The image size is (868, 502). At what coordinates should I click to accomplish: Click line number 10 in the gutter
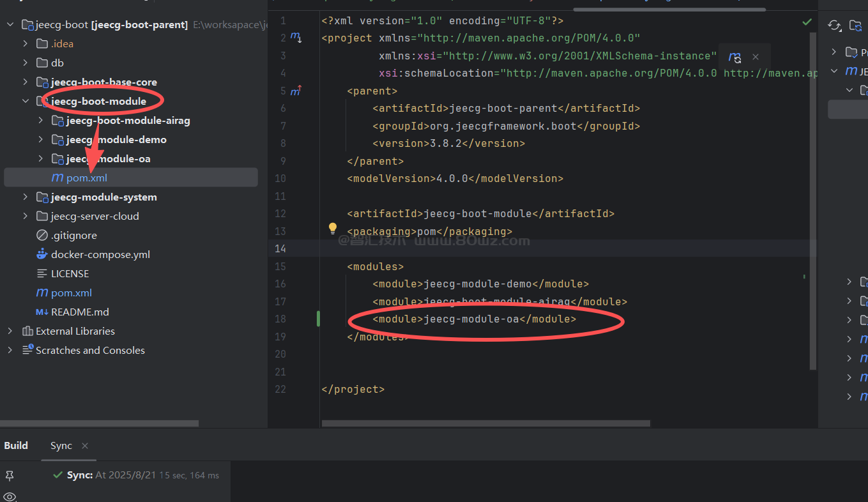(280, 178)
